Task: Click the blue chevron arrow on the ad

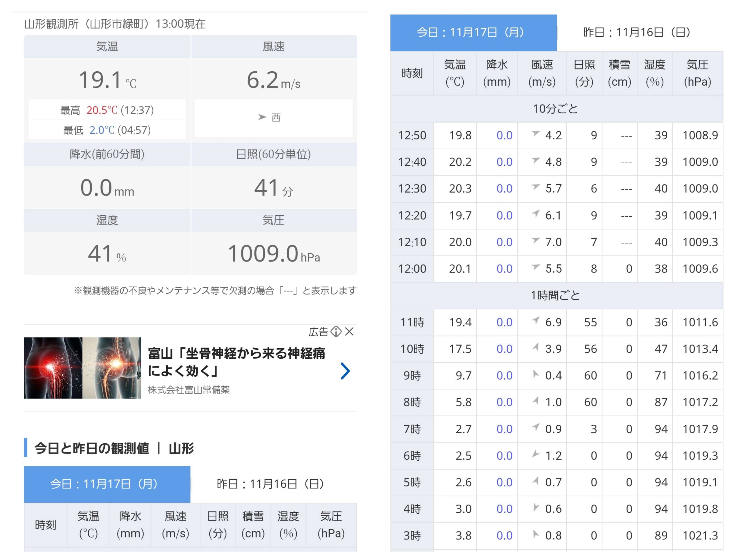Action: pos(345,371)
